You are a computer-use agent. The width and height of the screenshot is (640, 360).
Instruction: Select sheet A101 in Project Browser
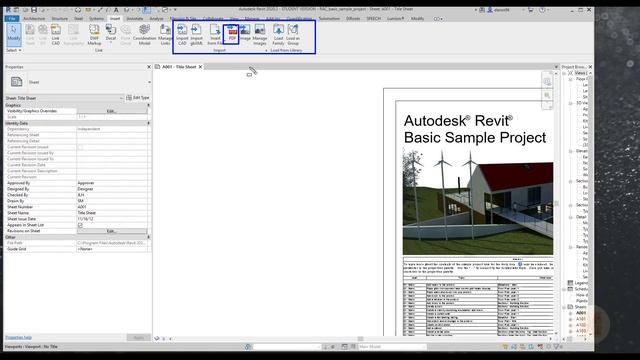(x=581, y=319)
